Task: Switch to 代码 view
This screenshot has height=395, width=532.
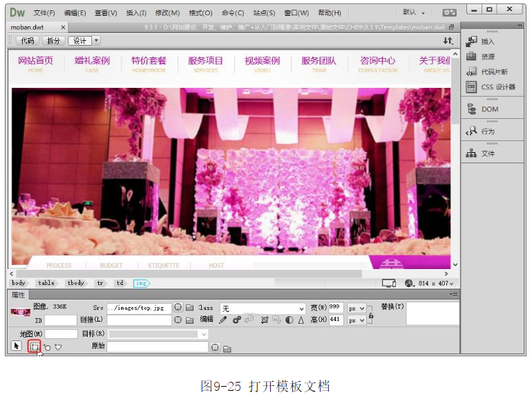Action: [x=27, y=41]
